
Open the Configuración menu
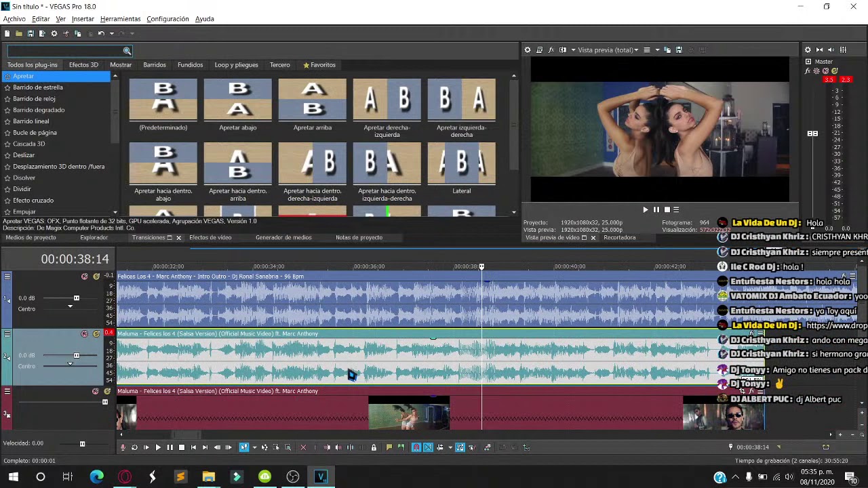(167, 19)
